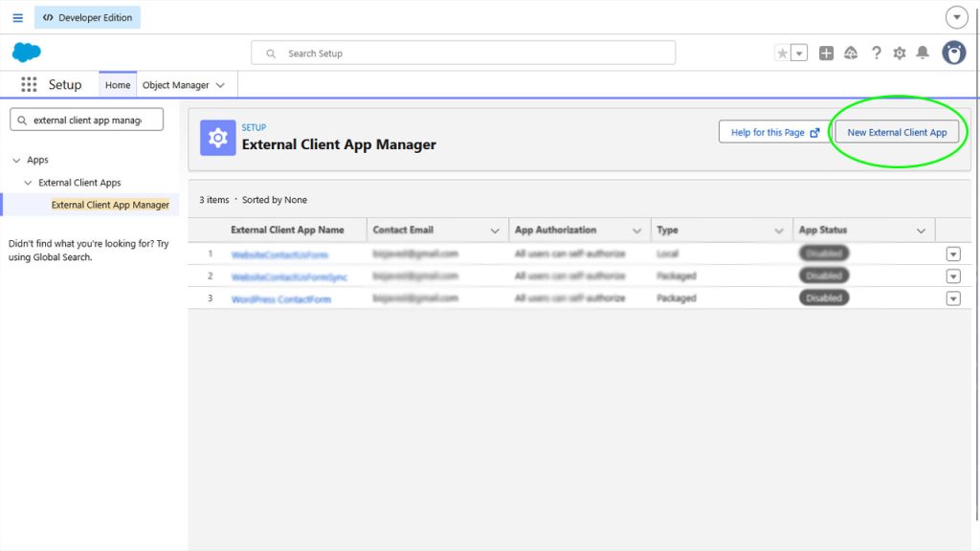Viewport: 980px width, 551px height.
Task: Focus the Search Setup field
Action: [463, 54]
